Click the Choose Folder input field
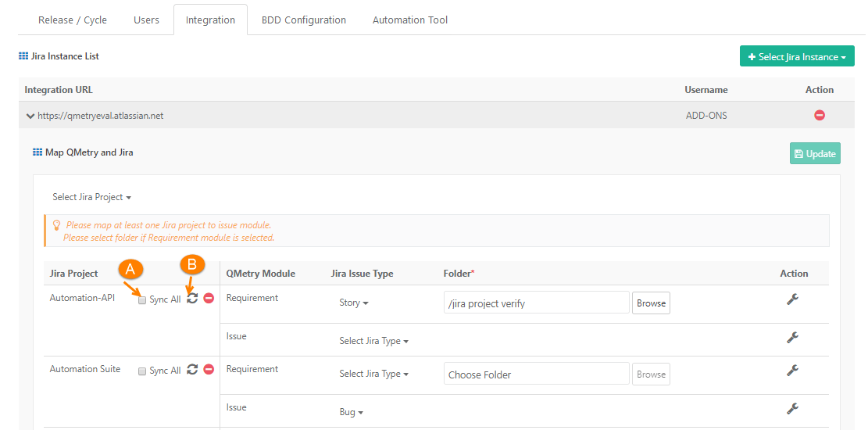The image size is (868, 430). coord(536,374)
